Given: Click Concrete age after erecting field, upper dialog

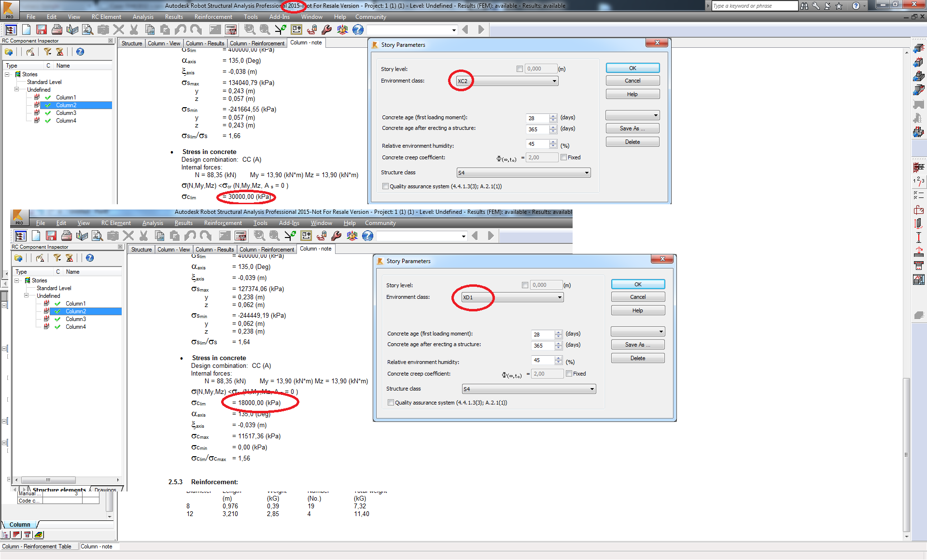Looking at the screenshot, I should (x=537, y=129).
